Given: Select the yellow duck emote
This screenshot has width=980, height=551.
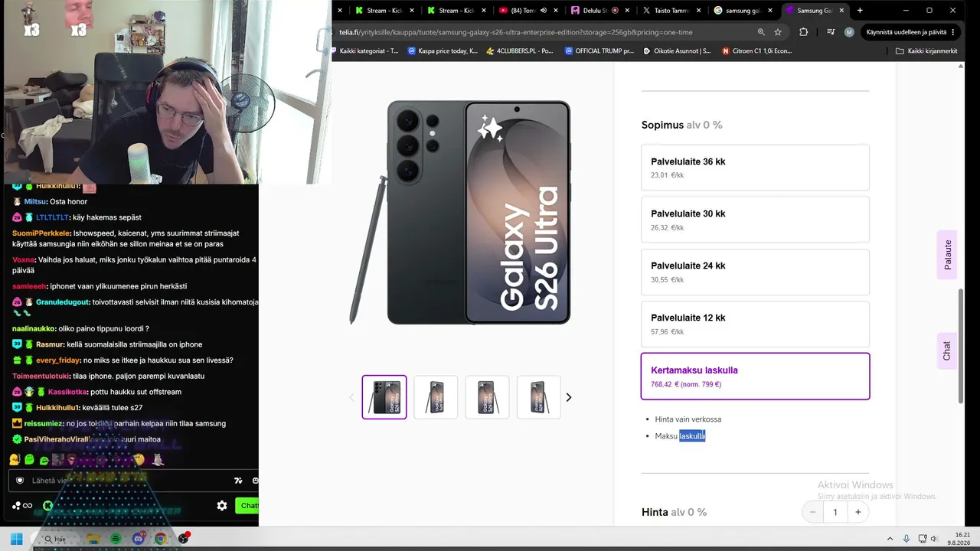Looking at the screenshot, I should click(x=15, y=459).
